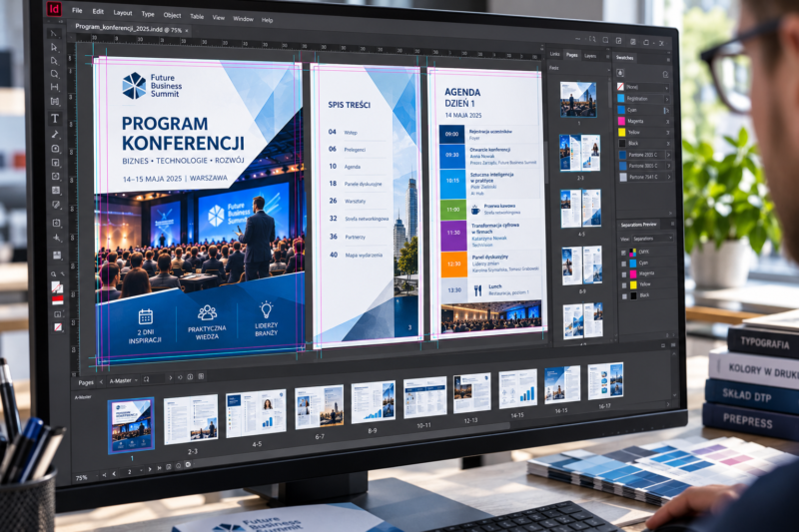Select the Swatches panel tab
The image size is (799, 532).
point(625,58)
